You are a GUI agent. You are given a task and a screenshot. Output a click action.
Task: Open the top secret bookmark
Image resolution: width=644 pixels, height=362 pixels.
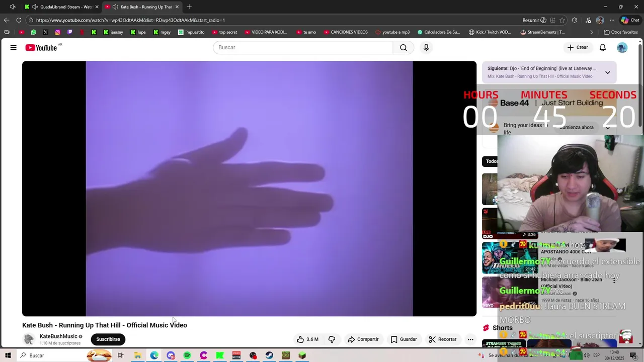click(x=224, y=32)
